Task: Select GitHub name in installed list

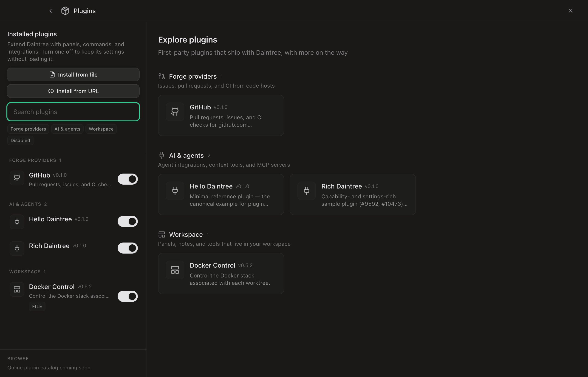Action: [x=39, y=175]
